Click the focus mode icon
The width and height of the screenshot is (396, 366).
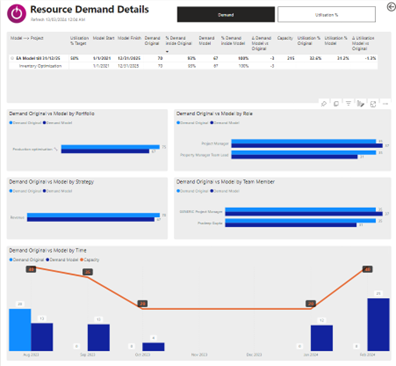[x=373, y=104]
